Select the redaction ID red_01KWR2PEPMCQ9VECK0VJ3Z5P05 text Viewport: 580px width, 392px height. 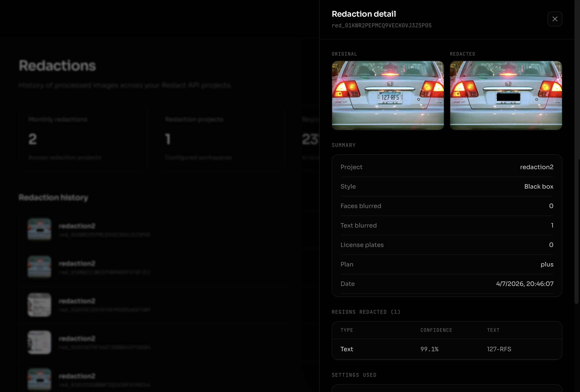[x=381, y=25]
